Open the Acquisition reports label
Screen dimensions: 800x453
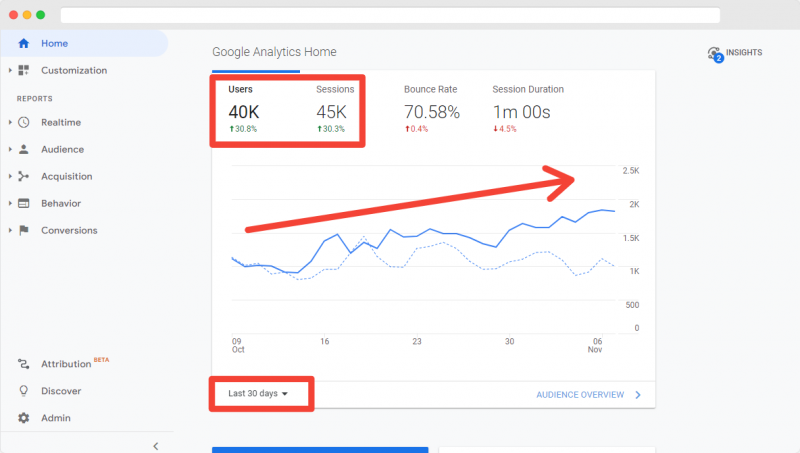tap(66, 177)
